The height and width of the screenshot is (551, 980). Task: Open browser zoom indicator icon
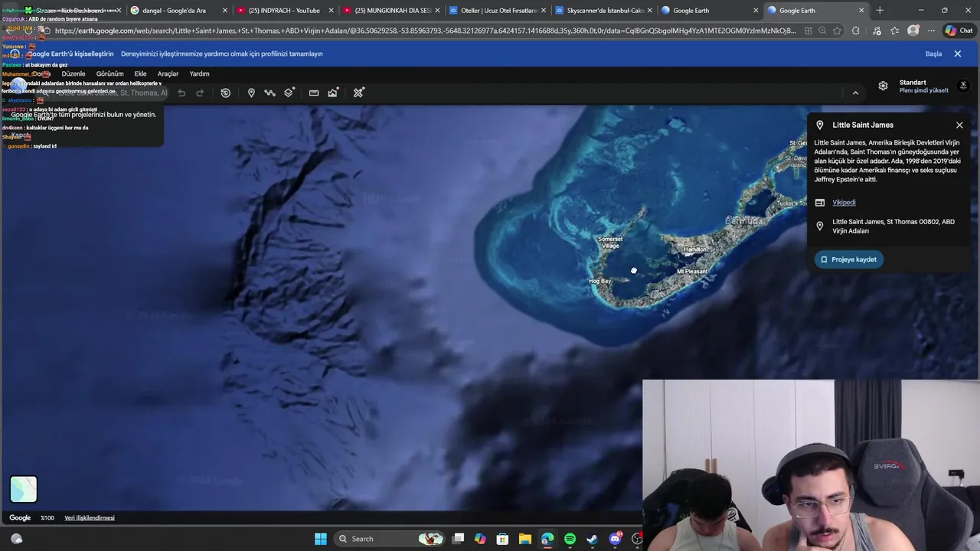[822, 31]
